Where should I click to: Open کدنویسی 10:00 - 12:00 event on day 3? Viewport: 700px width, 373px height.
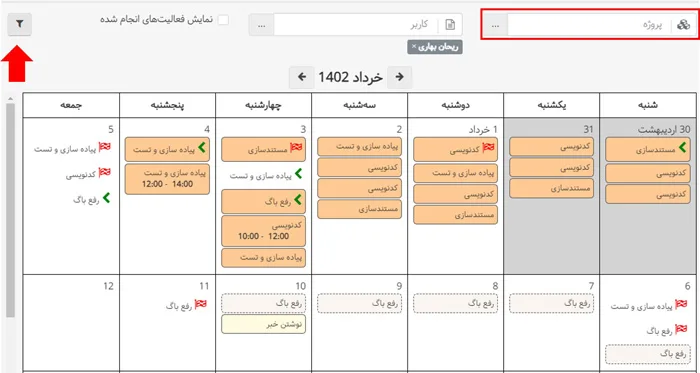[263, 231]
